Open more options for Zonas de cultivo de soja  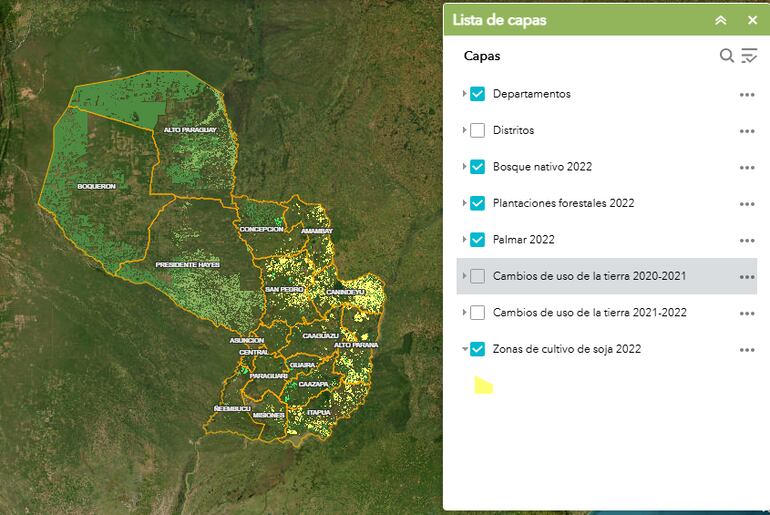click(746, 350)
